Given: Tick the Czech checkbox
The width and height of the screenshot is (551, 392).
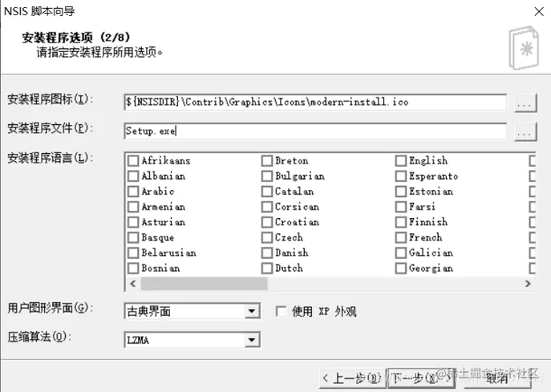Looking at the screenshot, I should click(267, 238).
